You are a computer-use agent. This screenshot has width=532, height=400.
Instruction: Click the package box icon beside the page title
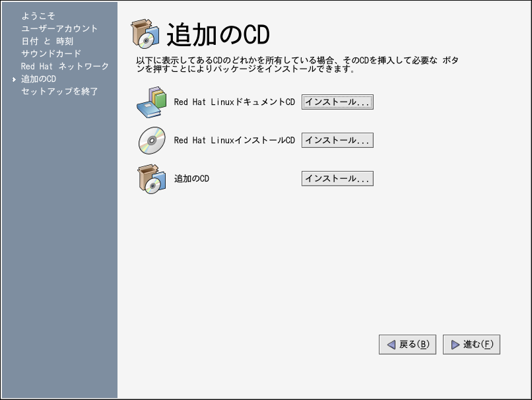tap(145, 33)
